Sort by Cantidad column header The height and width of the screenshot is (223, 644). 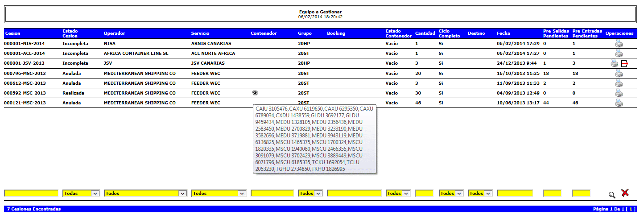(425, 33)
